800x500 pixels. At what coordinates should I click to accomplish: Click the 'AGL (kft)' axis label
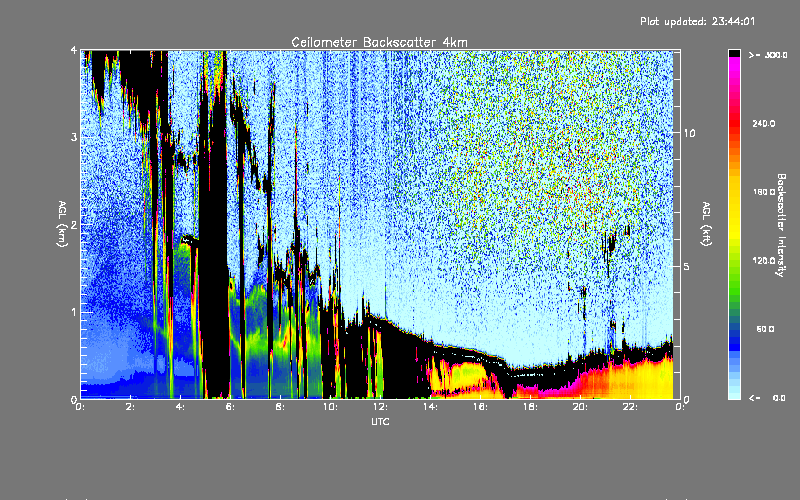point(707,224)
